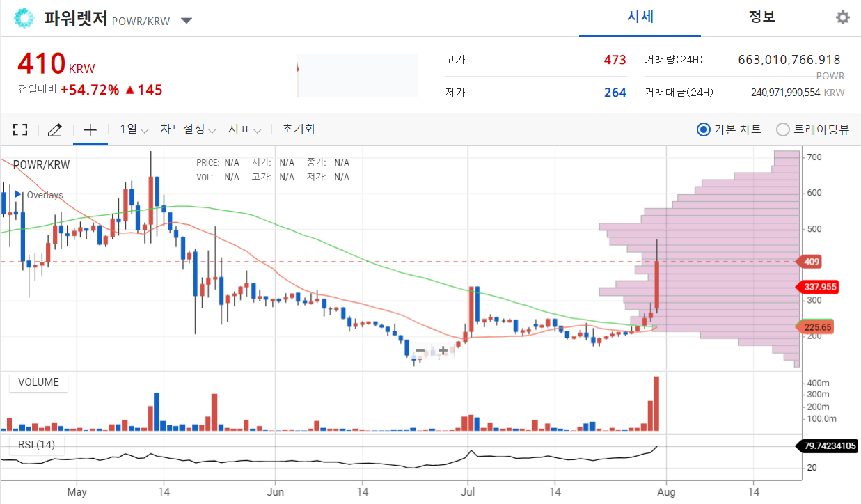The image size is (861, 504).
Task: Click the 700 price axis tick
Action: pyautogui.click(x=814, y=158)
